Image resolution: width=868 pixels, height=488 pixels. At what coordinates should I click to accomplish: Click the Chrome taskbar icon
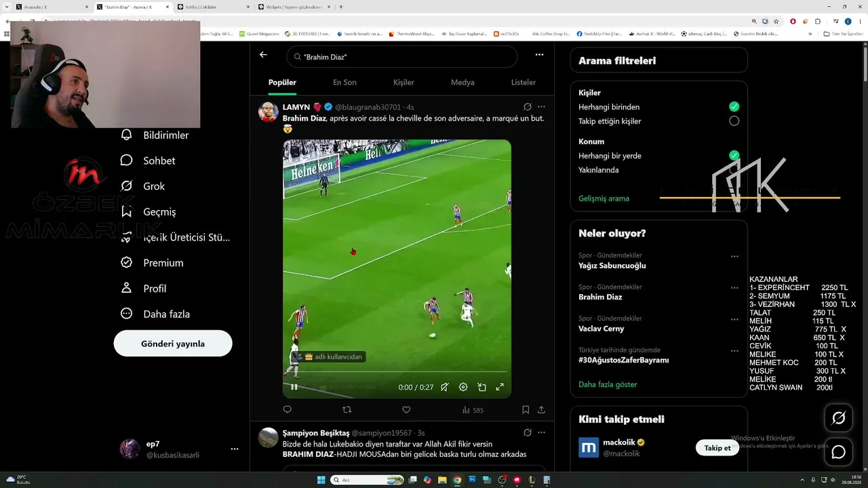[x=457, y=480]
